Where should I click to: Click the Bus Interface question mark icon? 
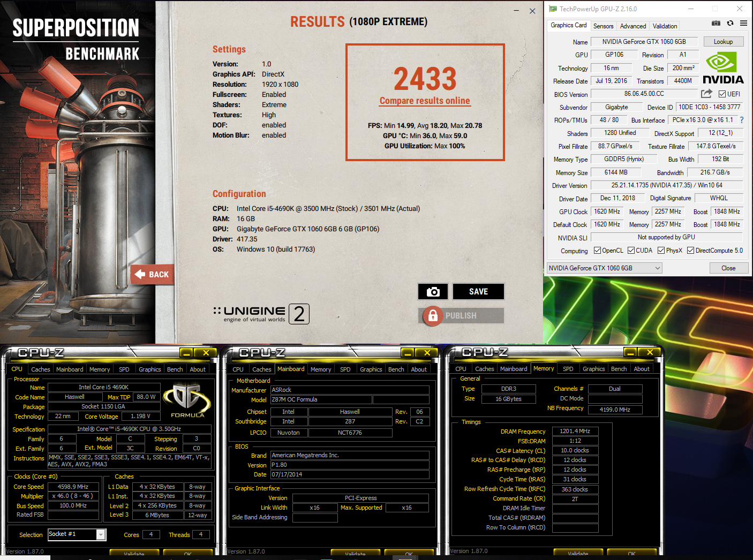pyautogui.click(x=742, y=120)
